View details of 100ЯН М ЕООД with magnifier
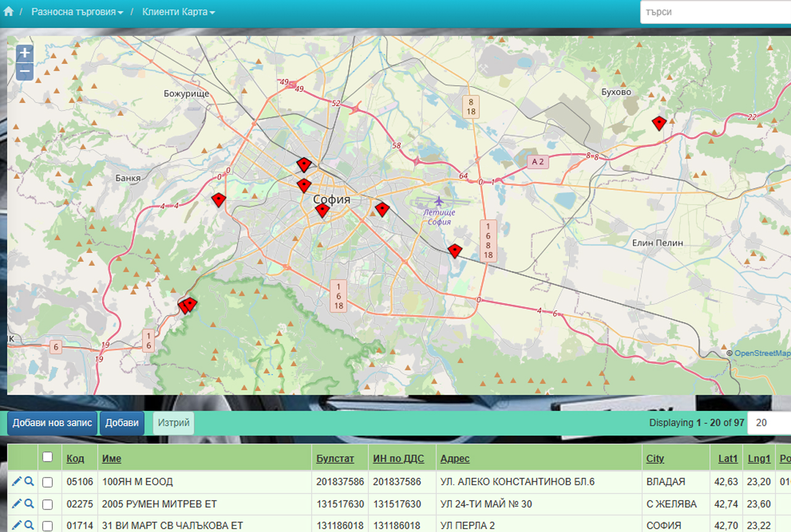The image size is (791, 532). 29,481
